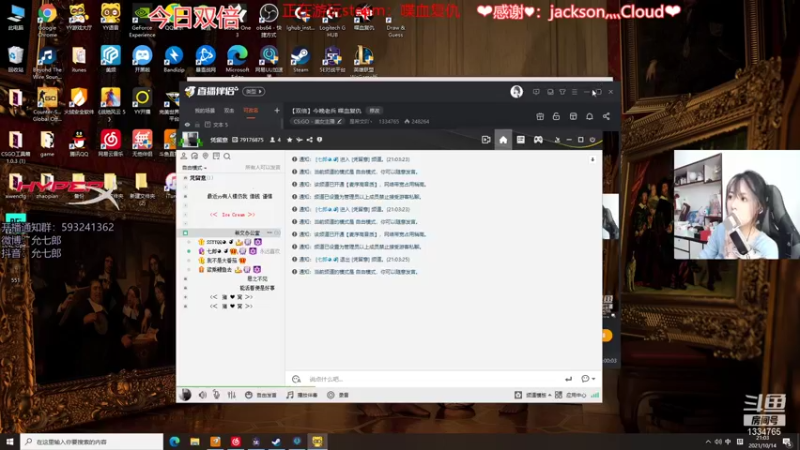Open the gamepad icon in YY channel header
Viewport: 800px width, 450px height.
point(538,140)
